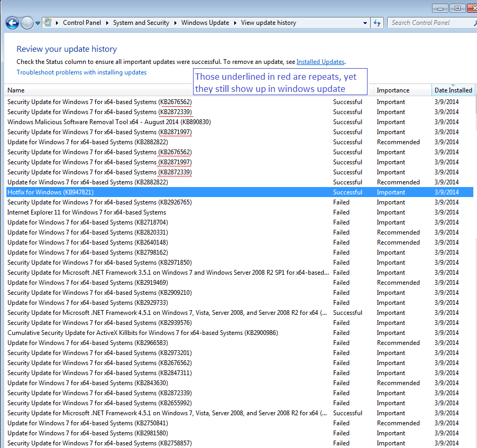Screen dimensions: 477x448
Task: Select Security Update KB2847311 row
Action: 240,372
